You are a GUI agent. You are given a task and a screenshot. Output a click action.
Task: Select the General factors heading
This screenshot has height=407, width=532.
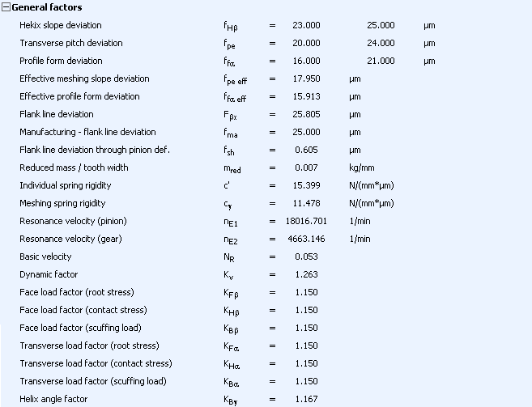pyautogui.click(x=47, y=7)
